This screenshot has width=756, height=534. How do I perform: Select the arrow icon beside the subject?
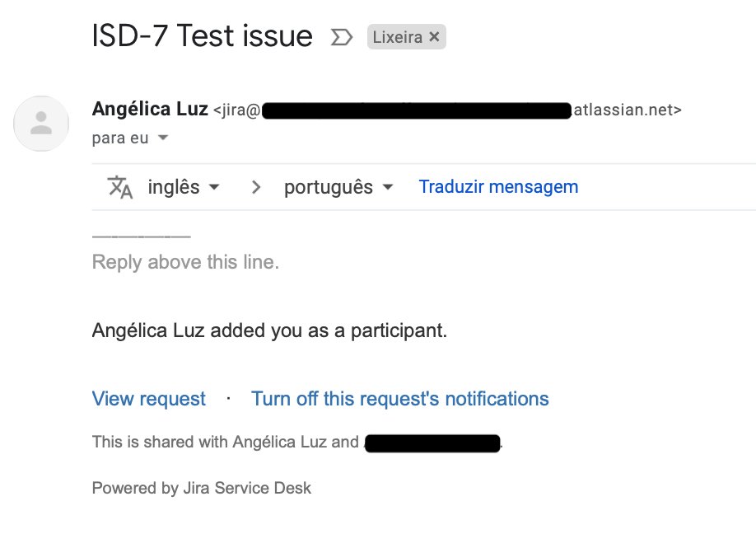[341, 36]
